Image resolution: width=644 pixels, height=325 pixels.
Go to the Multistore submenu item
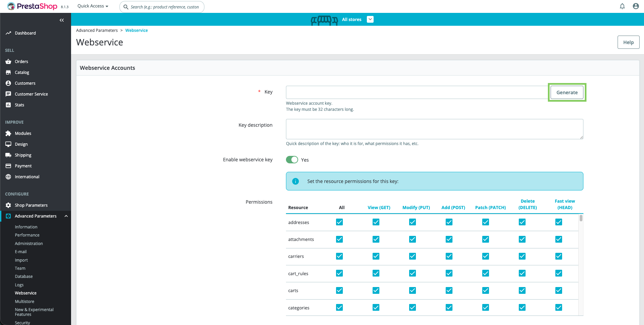(24, 302)
